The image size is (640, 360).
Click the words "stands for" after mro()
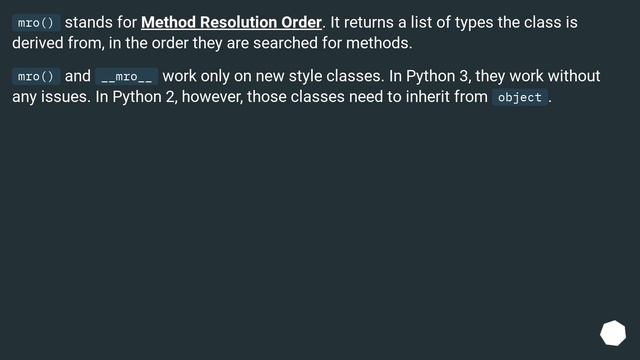click(x=100, y=22)
